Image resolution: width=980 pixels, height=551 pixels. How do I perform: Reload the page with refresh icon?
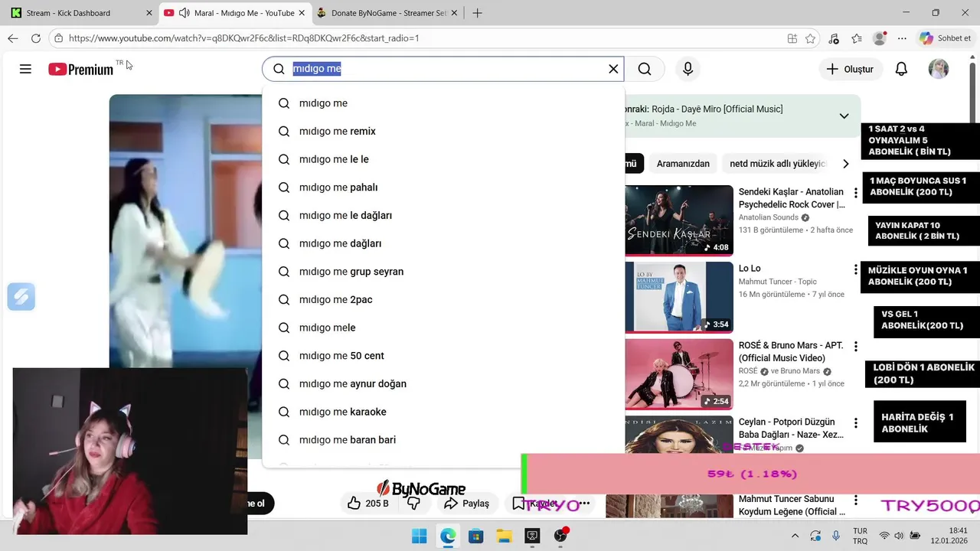(x=36, y=38)
